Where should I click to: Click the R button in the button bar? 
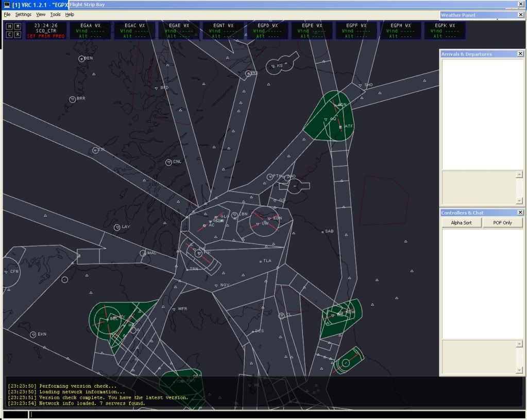(18, 34)
